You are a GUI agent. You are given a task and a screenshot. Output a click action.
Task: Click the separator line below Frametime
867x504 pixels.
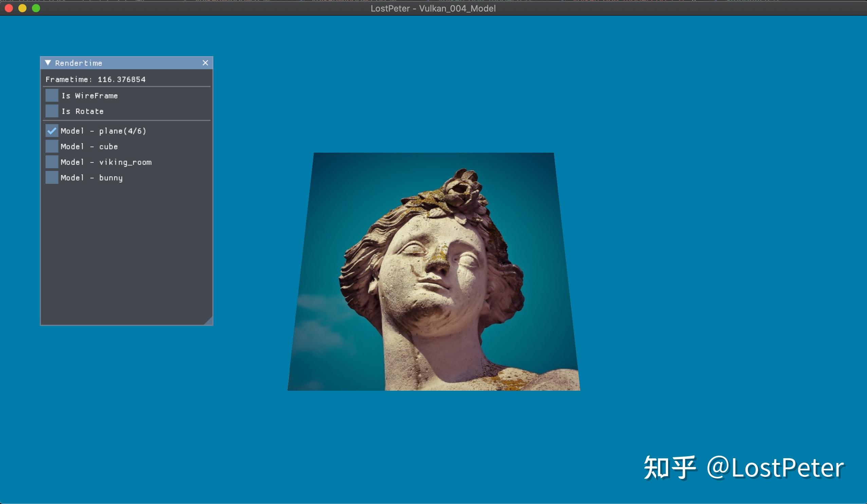pos(127,87)
